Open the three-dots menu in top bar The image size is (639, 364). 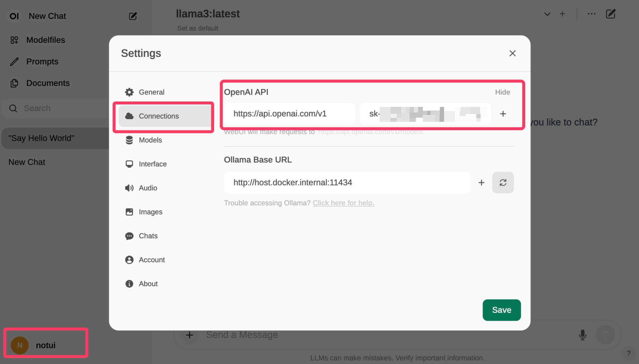pyautogui.click(x=591, y=14)
